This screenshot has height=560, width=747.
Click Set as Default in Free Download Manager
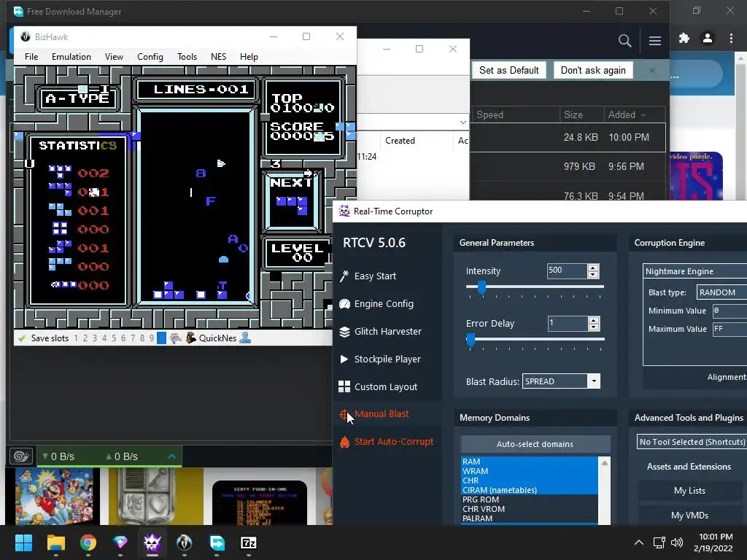tap(508, 71)
